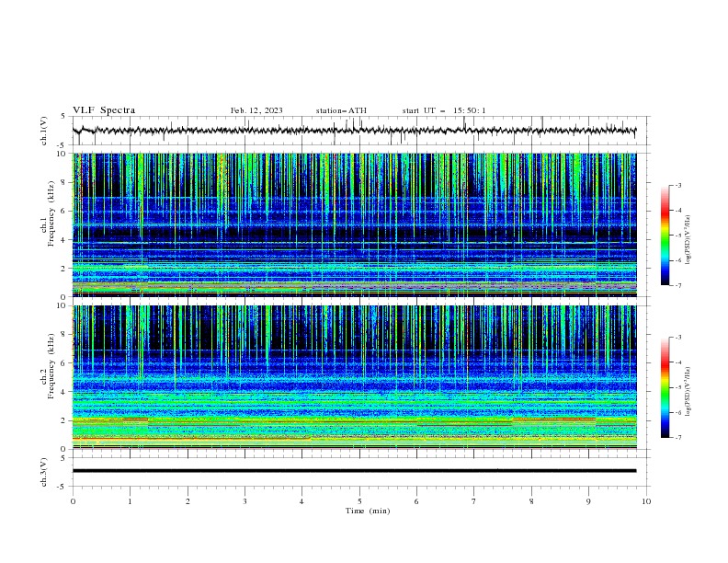Screen dimensions: 728x563
Task: Click the date 'Feb. 12, 2023'
Action: click(256, 110)
